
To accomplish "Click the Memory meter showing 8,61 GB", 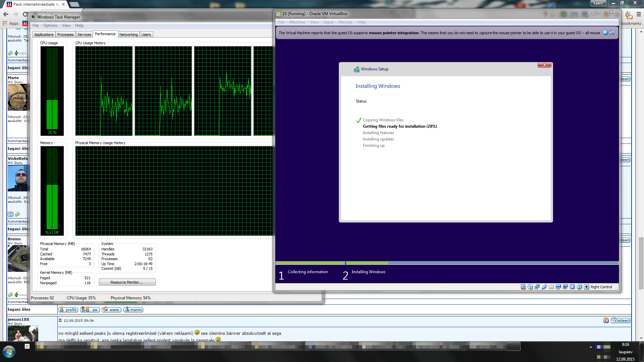I will coord(52,190).
